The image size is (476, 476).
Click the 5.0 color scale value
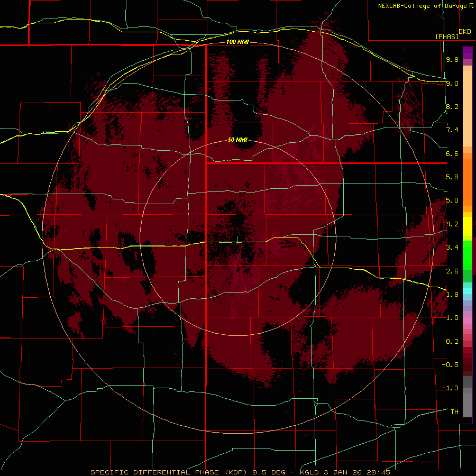click(x=452, y=200)
